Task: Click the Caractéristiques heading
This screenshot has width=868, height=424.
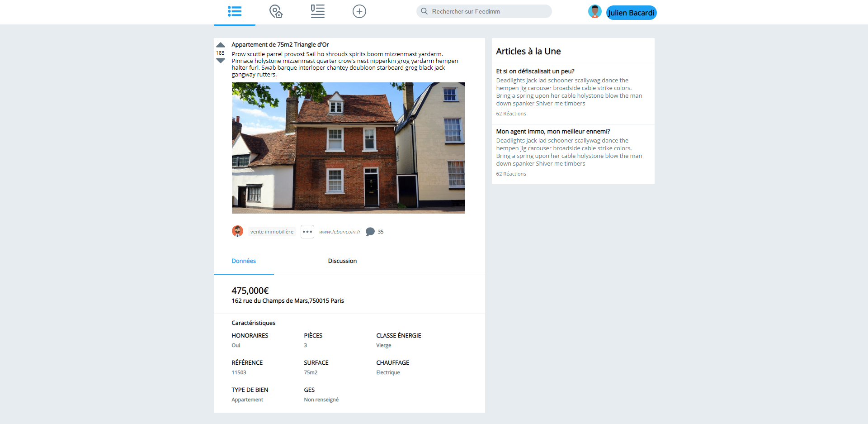Action: (254, 323)
